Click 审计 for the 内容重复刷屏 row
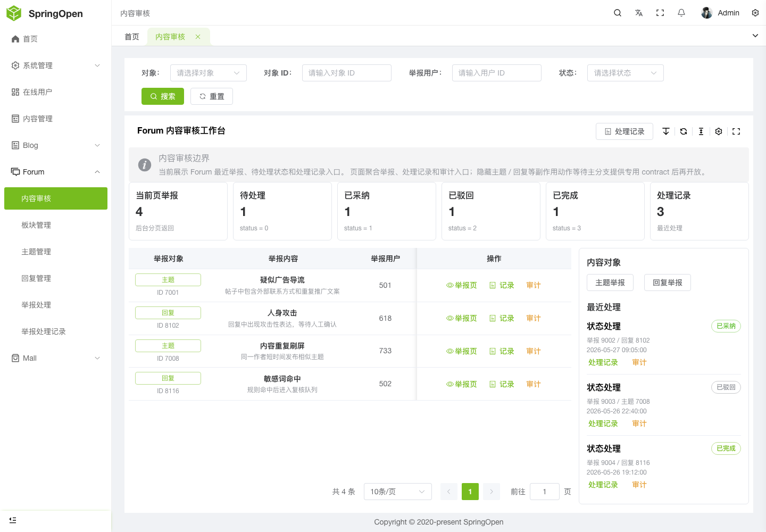The image size is (766, 532). point(534,351)
